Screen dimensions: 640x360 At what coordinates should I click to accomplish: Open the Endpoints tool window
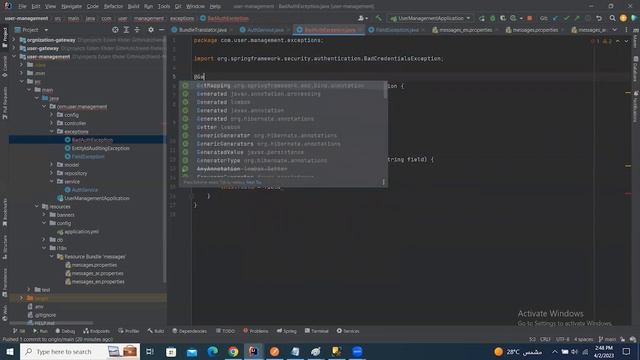[x=96, y=331]
